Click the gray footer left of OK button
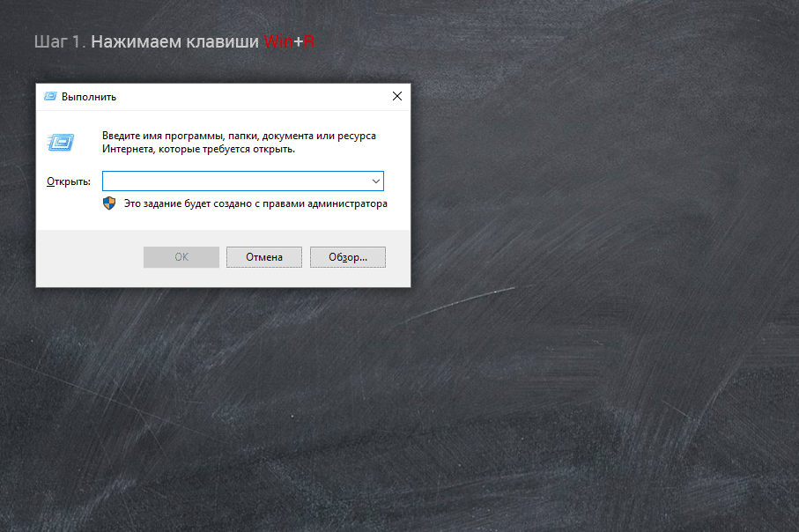Image resolution: width=799 pixels, height=532 pixels. (x=88, y=257)
